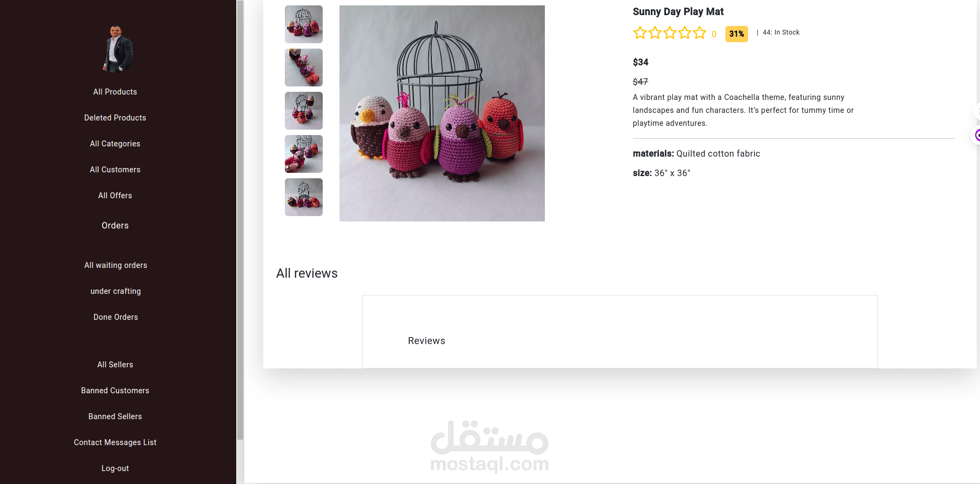Viewport: 980px width, 484px height.
Task: Select the first product thumbnail image
Action: pyautogui.click(x=304, y=24)
